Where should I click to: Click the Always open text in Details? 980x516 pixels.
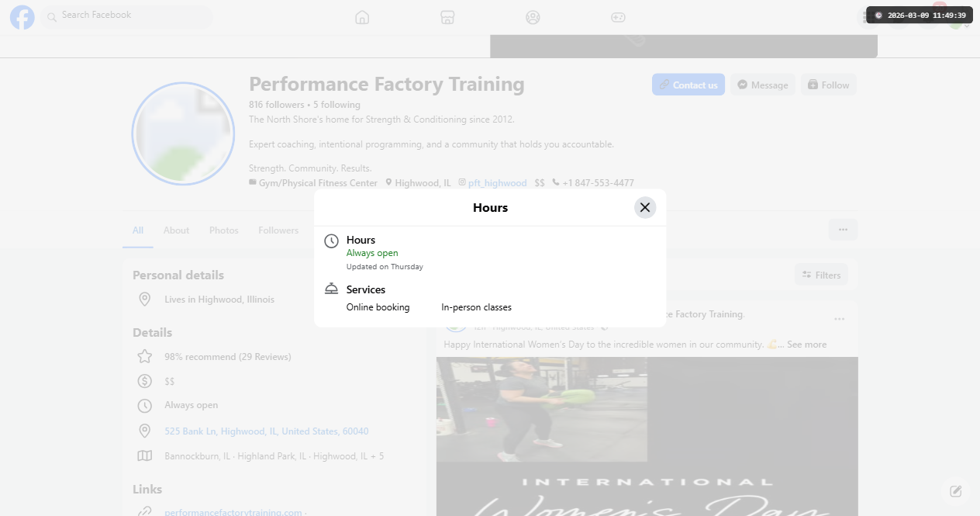[x=192, y=405]
